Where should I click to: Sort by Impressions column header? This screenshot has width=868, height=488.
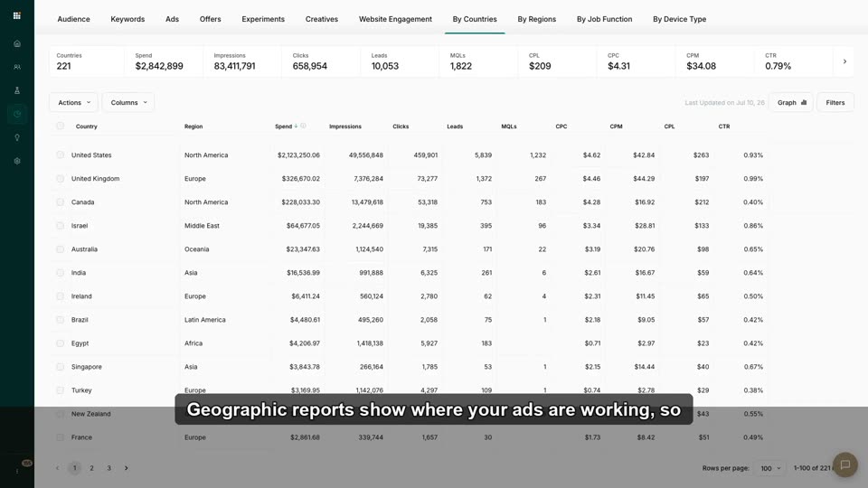[x=344, y=127]
